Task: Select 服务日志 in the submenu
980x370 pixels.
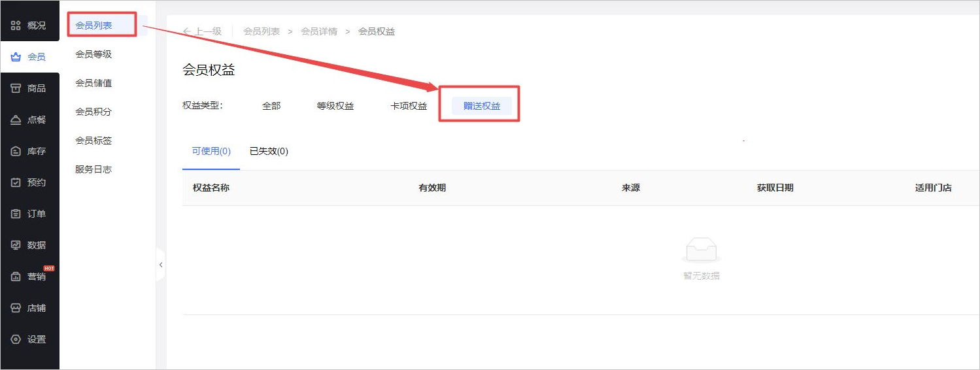Action: (x=93, y=169)
